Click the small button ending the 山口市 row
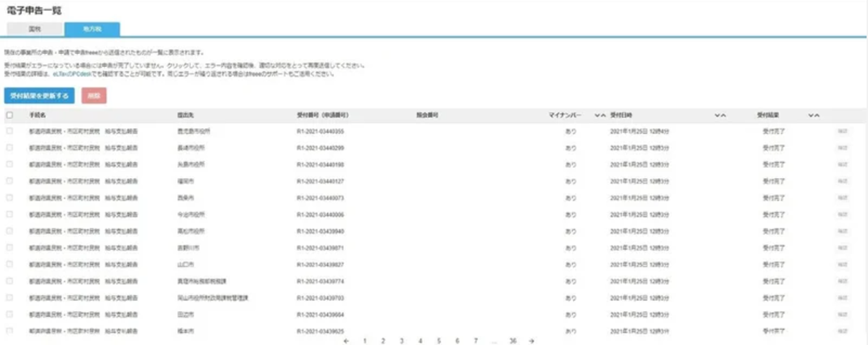 842,264
